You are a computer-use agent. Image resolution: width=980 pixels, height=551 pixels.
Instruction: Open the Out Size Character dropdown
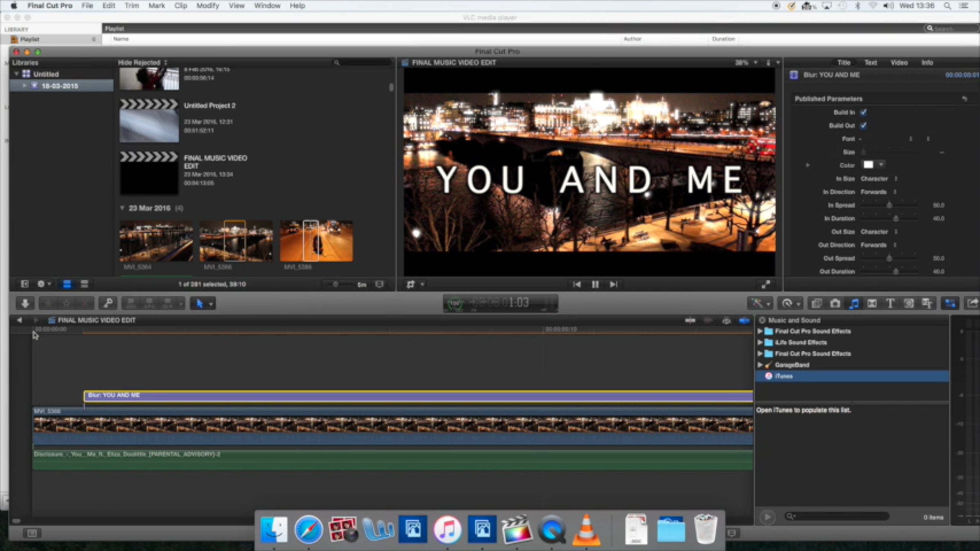tap(879, 232)
